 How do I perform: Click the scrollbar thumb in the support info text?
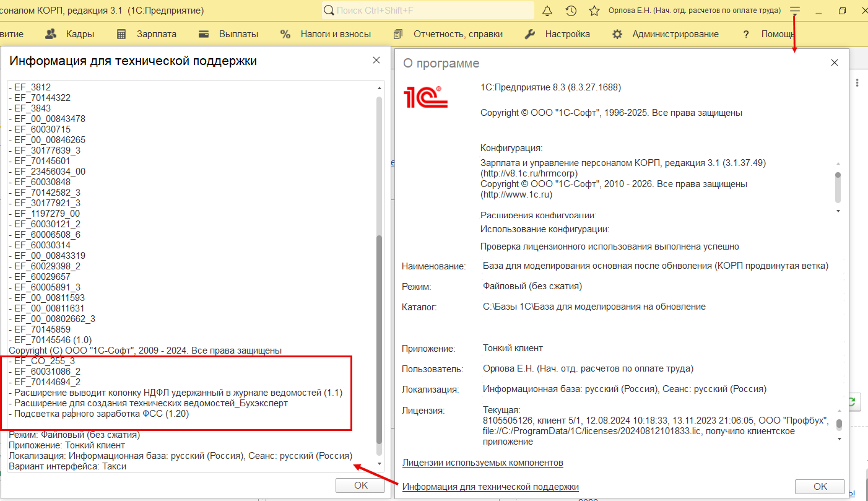[380, 339]
